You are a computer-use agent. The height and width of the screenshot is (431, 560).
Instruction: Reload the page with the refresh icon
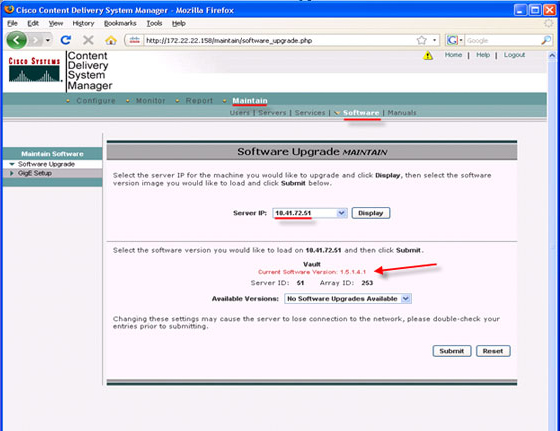pos(66,40)
